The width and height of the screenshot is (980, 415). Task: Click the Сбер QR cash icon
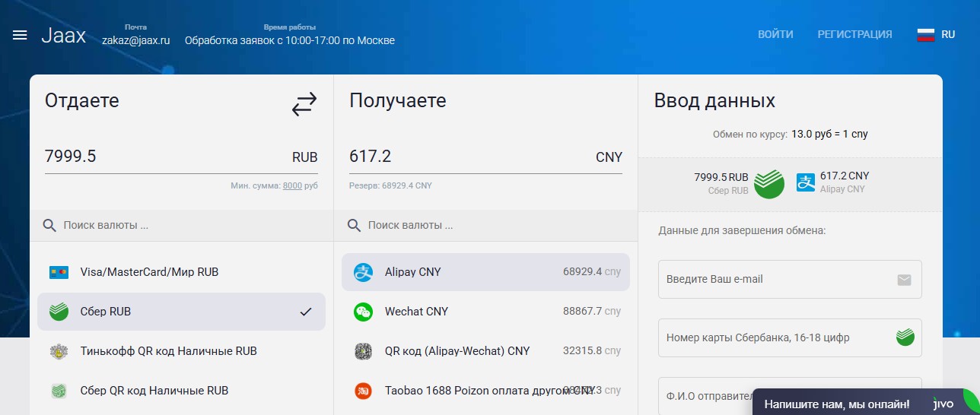(x=59, y=391)
